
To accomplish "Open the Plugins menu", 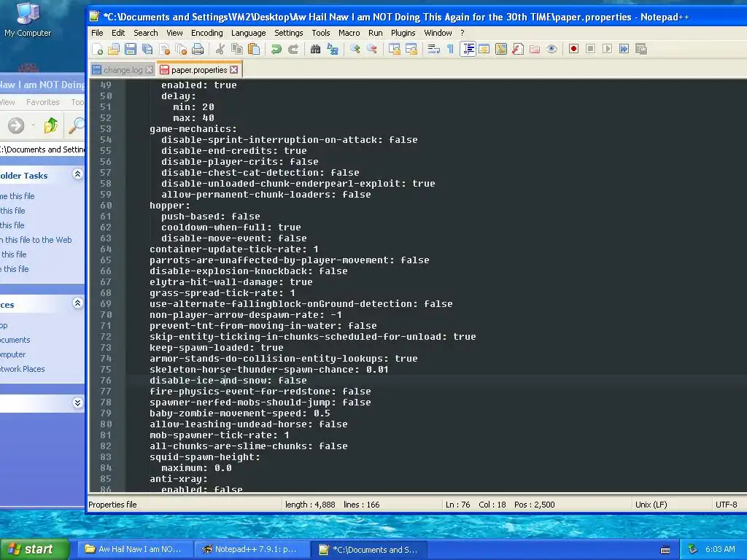I will click(x=403, y=33).
